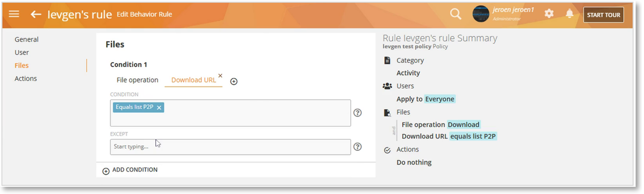This screenshot has height=194, width=644.
Task: Click the Users group icon in summary
Action: [387, 86]
